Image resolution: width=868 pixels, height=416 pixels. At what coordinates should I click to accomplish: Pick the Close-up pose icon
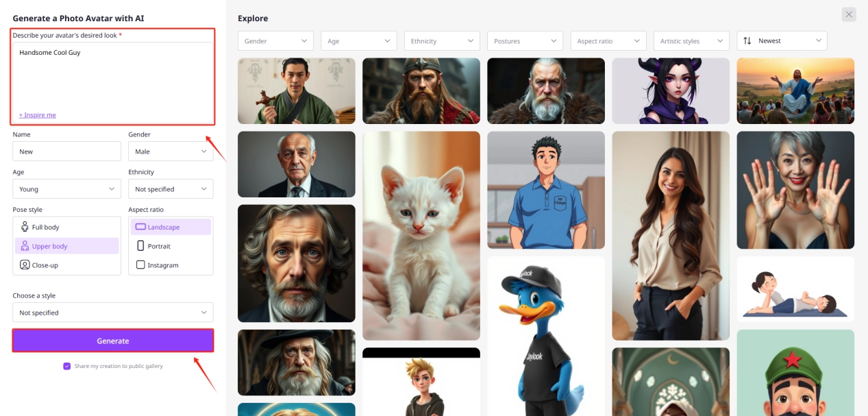click(25, 265)
